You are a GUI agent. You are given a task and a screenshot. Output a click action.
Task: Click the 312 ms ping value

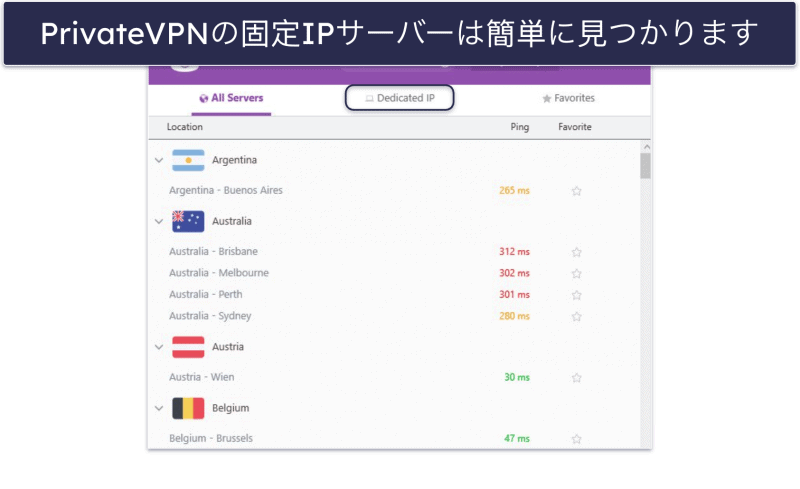click(514, 252)
